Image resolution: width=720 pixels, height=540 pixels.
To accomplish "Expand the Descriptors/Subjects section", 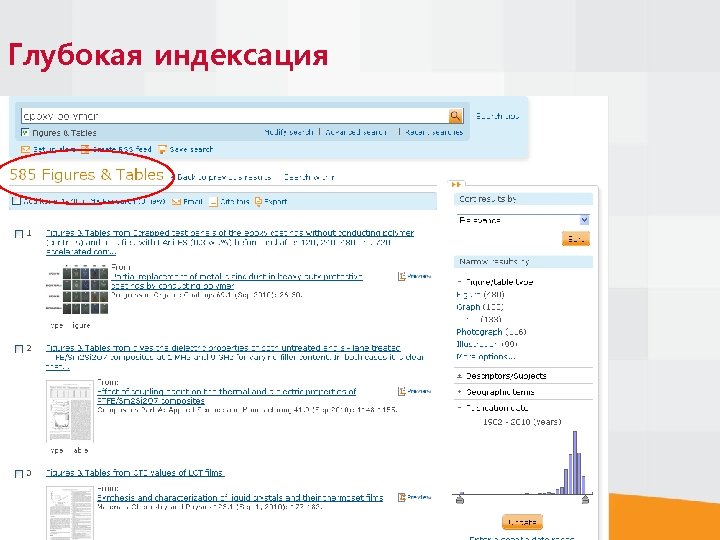I will pos(459,376).
